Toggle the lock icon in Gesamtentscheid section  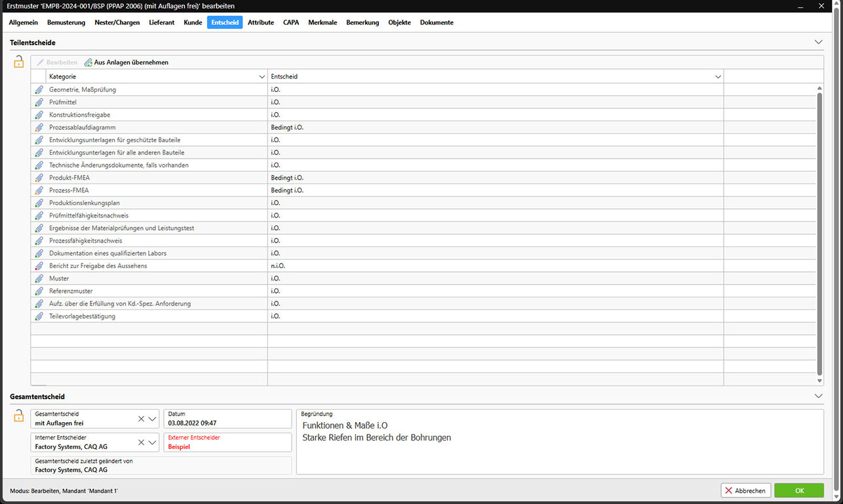tap(19, 416)
